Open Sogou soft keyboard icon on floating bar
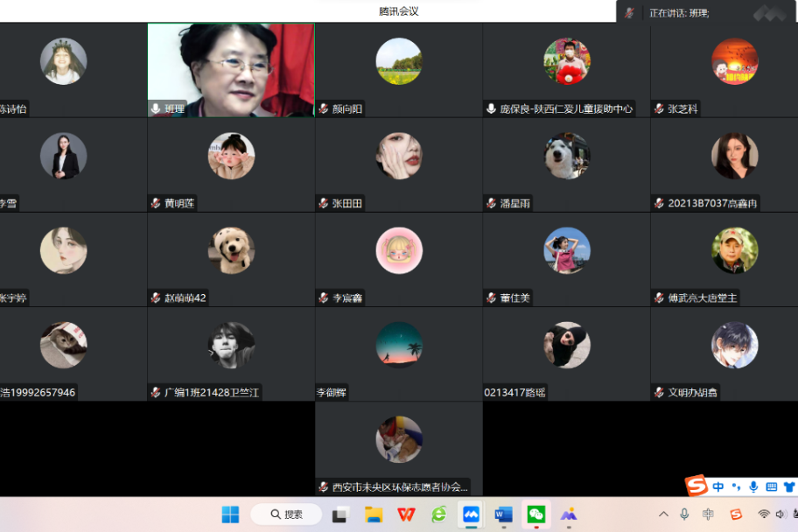 pyautogui.click(x=771, y=486)
